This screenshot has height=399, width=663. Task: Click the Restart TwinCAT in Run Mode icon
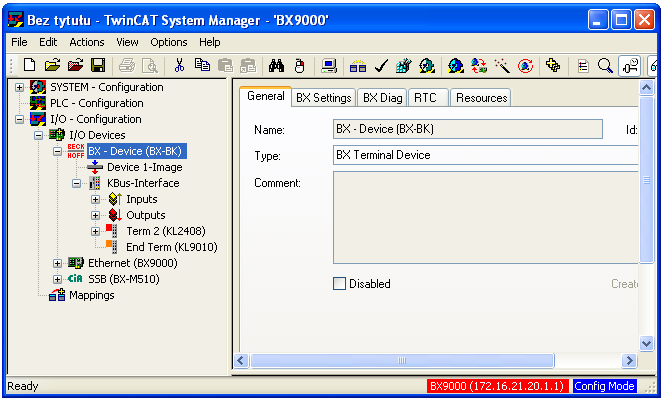pos(427,66)
